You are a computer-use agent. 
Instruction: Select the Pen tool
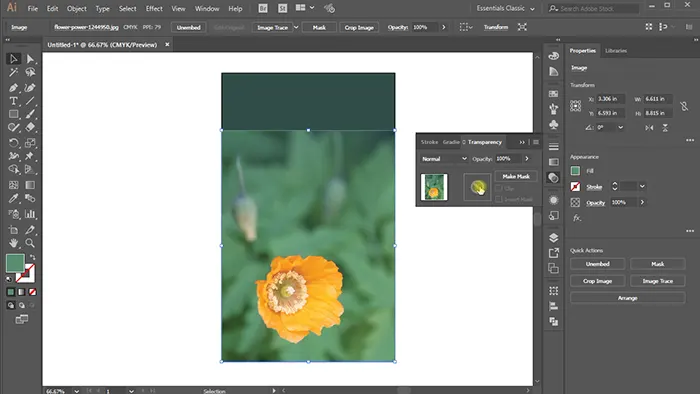13,87
